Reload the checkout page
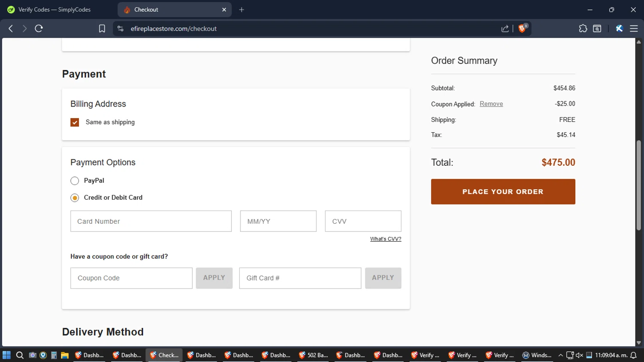The height and width of the screenshot is (362, 644). click(x=39, y=28)
